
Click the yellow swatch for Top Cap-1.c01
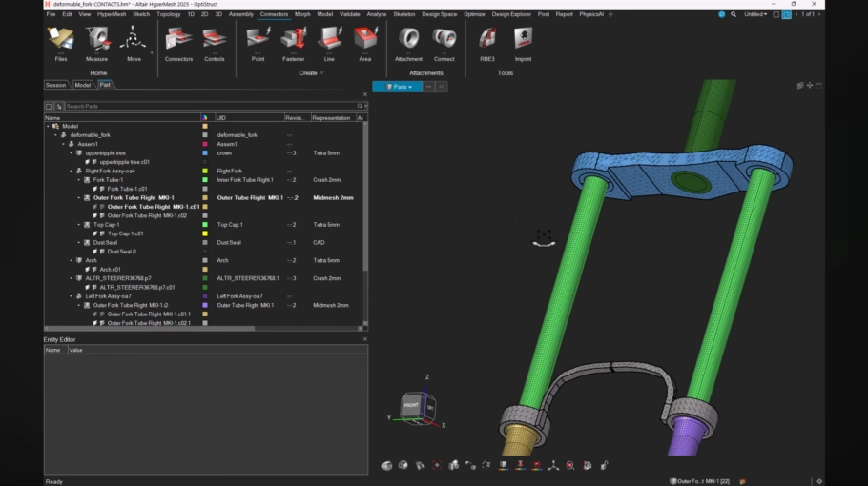[x=205, y=233]
